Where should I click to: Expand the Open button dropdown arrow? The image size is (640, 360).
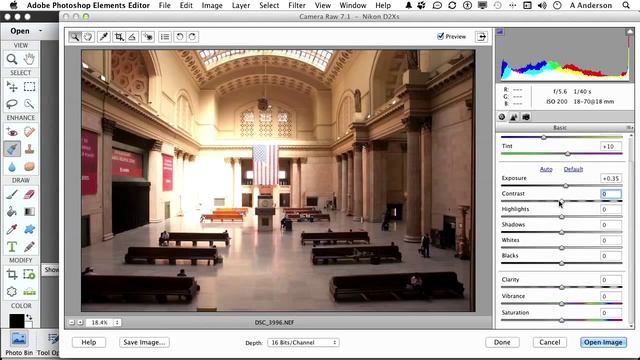coord(40,31)
